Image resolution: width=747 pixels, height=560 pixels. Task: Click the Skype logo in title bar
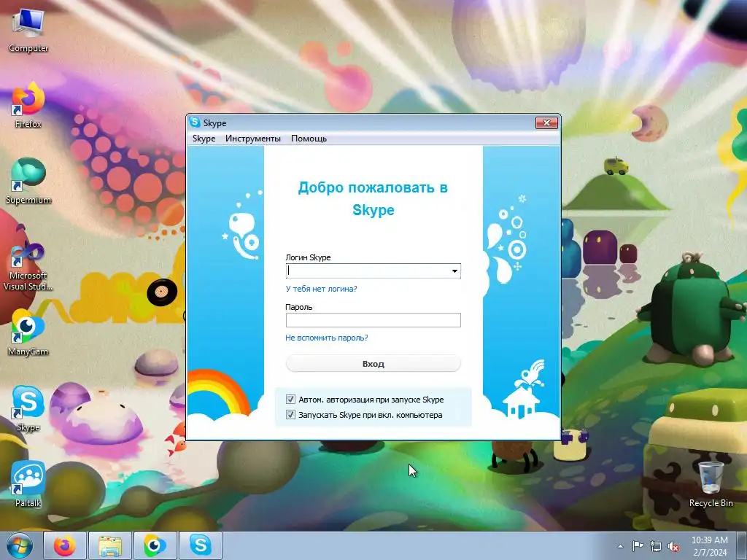194,122
